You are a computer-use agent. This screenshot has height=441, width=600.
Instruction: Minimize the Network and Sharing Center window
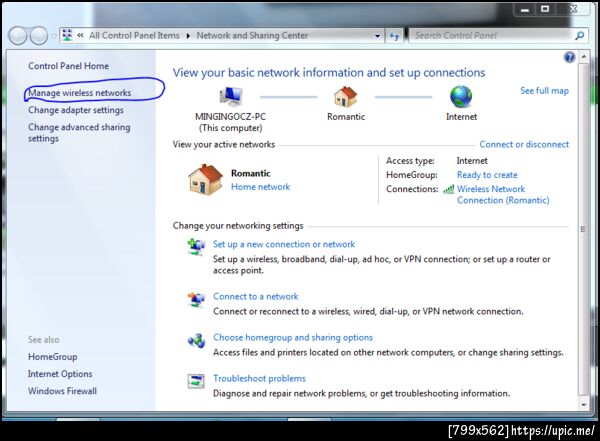coord(525,10)
